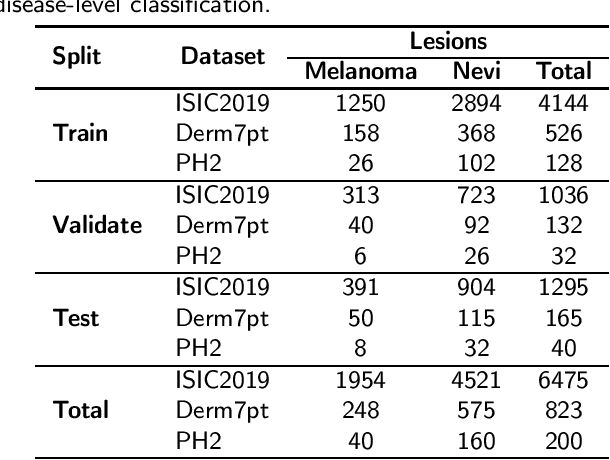Select the total value 6475

563,377
